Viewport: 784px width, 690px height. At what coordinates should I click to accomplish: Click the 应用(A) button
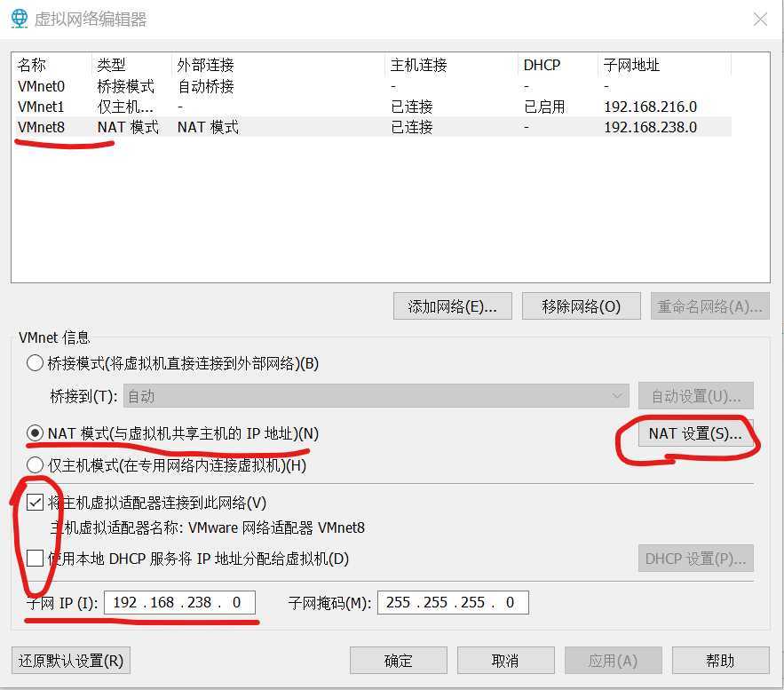(x=613, y=661)
